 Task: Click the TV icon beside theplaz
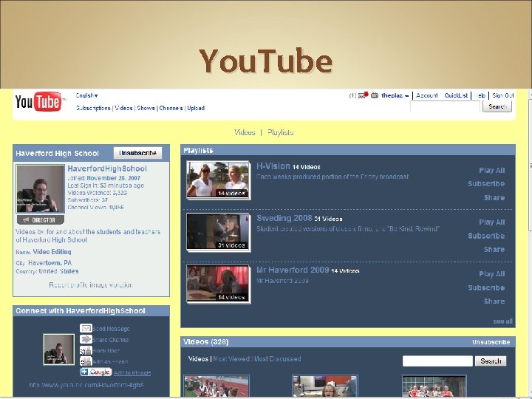(375, 95)
